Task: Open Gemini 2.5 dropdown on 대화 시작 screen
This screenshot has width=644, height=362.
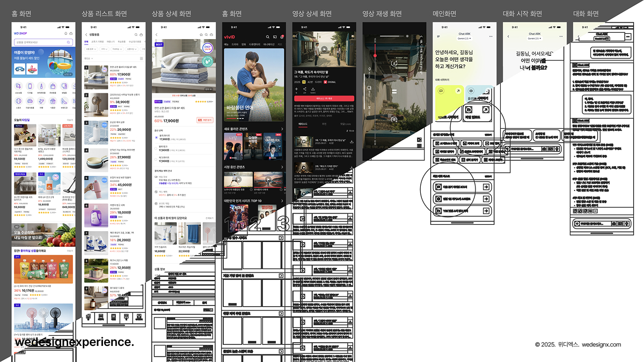Action: pyautogui.click(x=535, y=38)
